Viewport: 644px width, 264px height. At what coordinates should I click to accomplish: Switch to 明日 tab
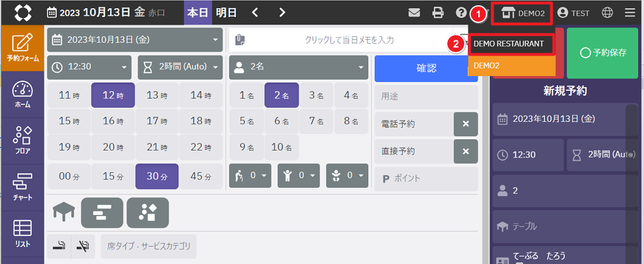click(227, 12)
